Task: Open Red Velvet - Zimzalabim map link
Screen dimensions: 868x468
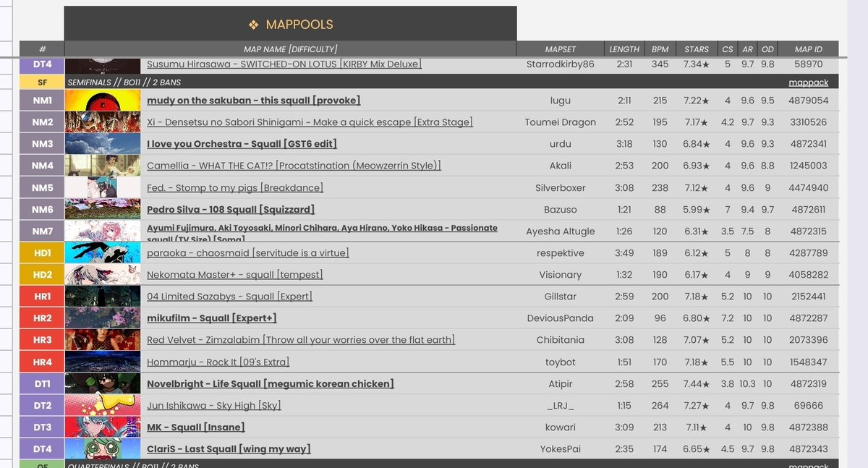Action: tap(301, 340)
